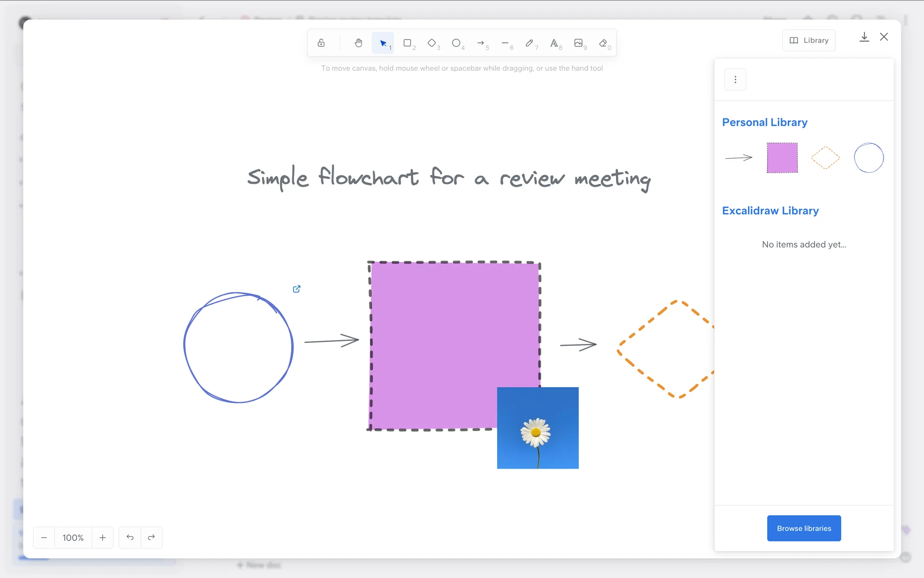Select the Text tool
The height and width of the screenshot is (578, 924).
point(554,43)
